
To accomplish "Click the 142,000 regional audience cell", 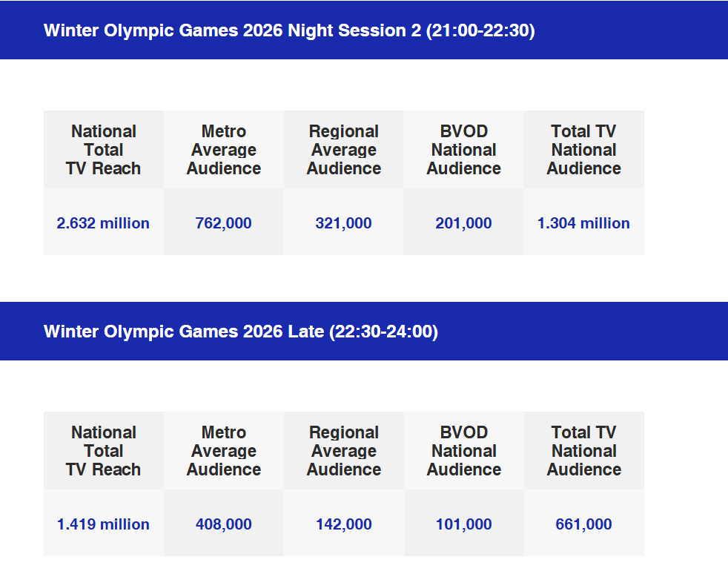I will pos(343,524).
